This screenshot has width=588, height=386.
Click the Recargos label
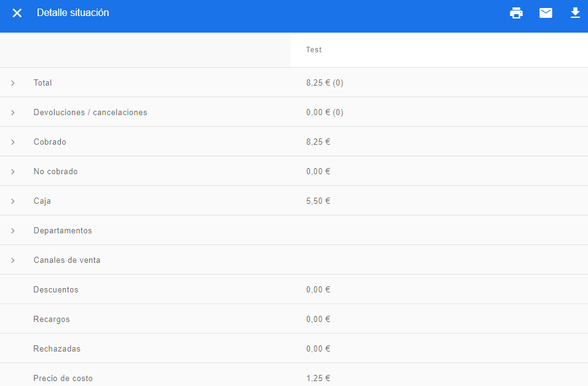[x=52, y=319]
